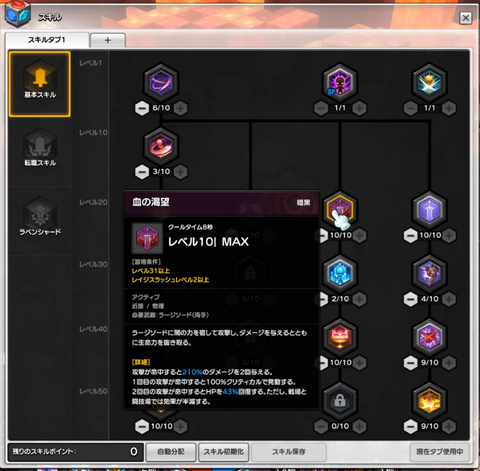This screenshot has height=471, width=480.
Task: Click the レベル30 row label
Action: pos(93,265)
